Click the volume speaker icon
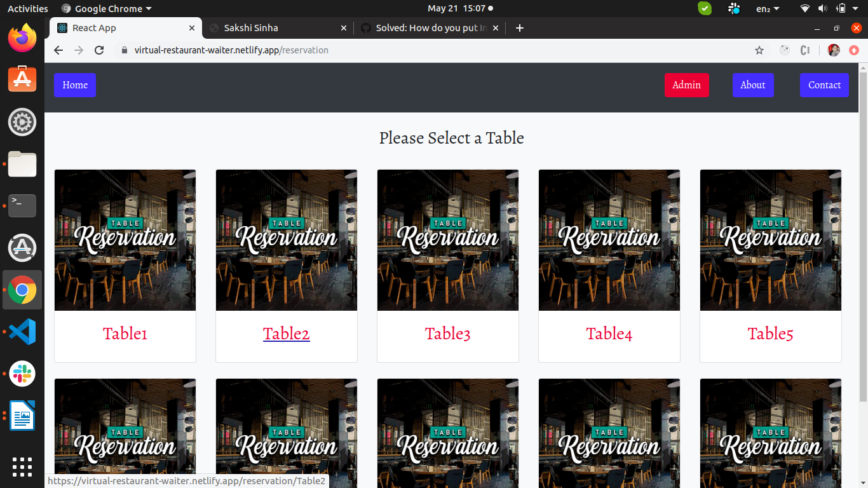 click(x=823, y=8)
